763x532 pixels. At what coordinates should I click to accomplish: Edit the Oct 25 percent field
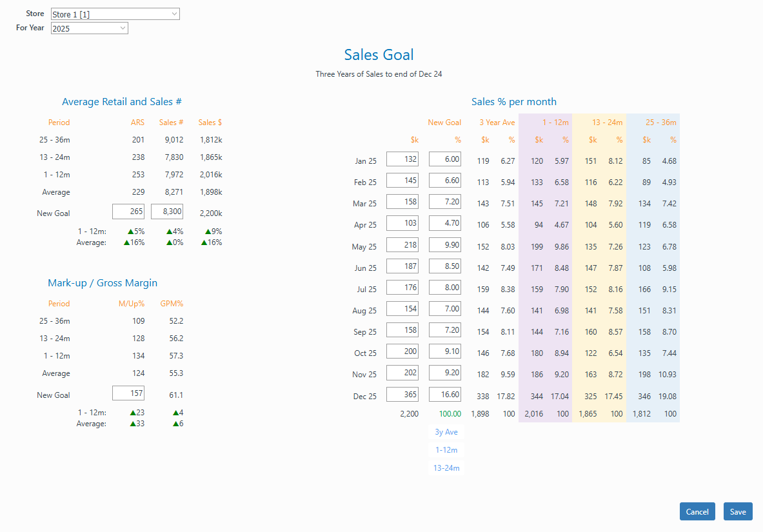pyautogui.click(x=445, y=352)
